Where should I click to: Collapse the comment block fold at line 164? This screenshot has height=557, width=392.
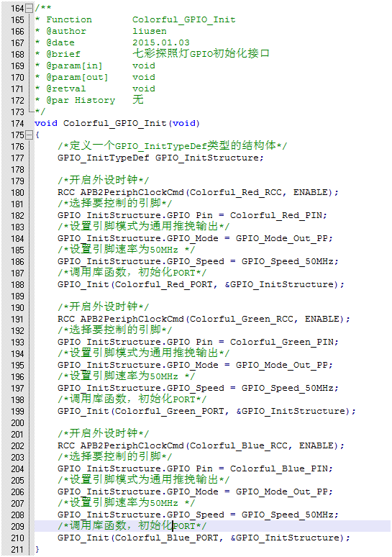(29, 8)
